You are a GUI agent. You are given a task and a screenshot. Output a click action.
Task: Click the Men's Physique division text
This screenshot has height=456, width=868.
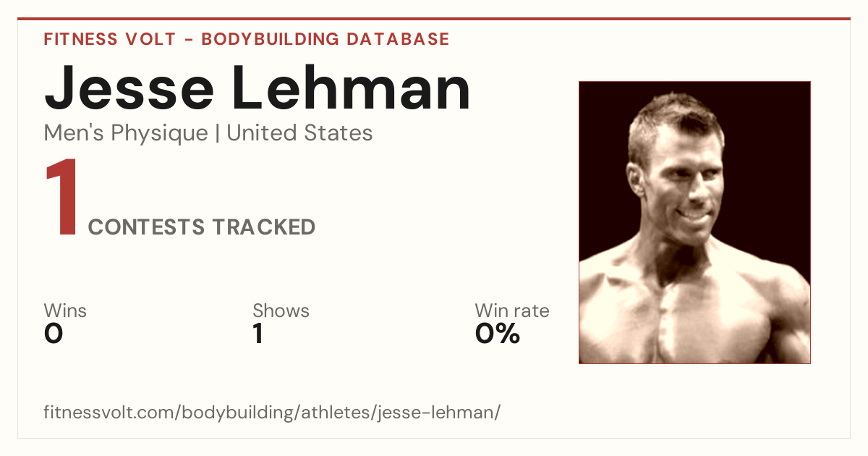126,133
